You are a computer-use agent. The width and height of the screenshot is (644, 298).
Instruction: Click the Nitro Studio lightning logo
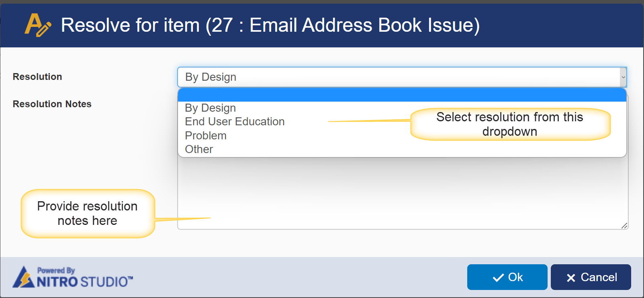click(x=23, y=278)
